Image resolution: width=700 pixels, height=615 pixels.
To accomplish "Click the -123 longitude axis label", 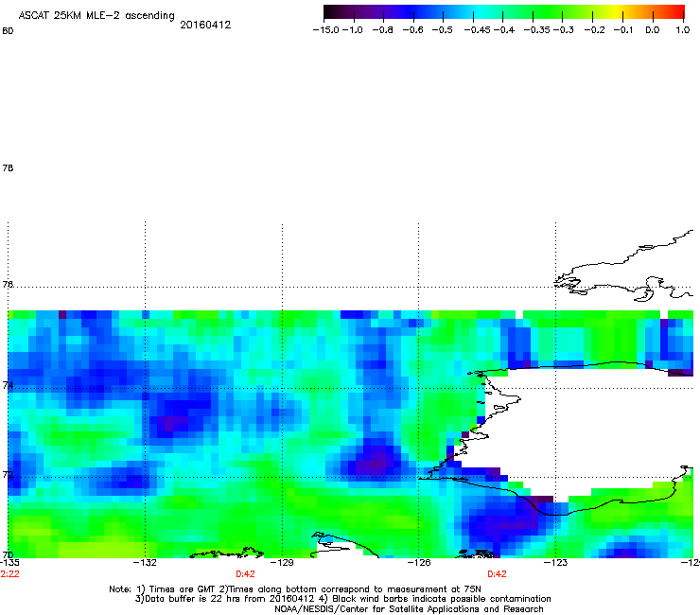I will [x=555, y=563].
